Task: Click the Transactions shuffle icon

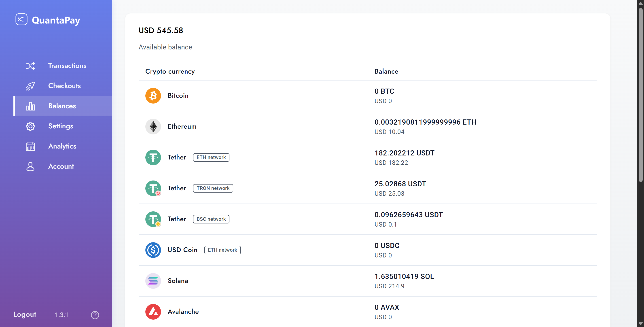Action: point(30,66)
